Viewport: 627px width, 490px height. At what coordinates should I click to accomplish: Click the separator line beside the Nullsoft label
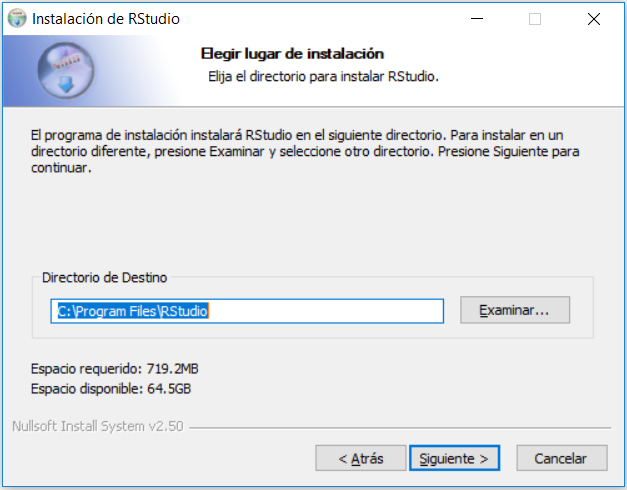[x=400, y=428]
